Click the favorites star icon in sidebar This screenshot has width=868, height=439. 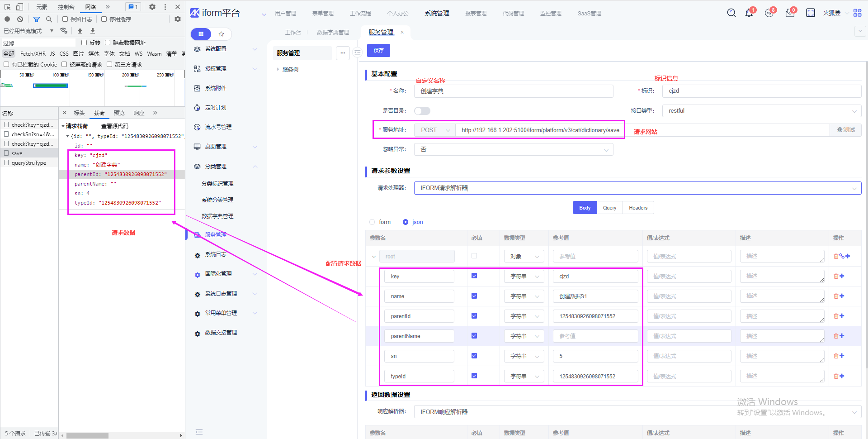[221, 34]
